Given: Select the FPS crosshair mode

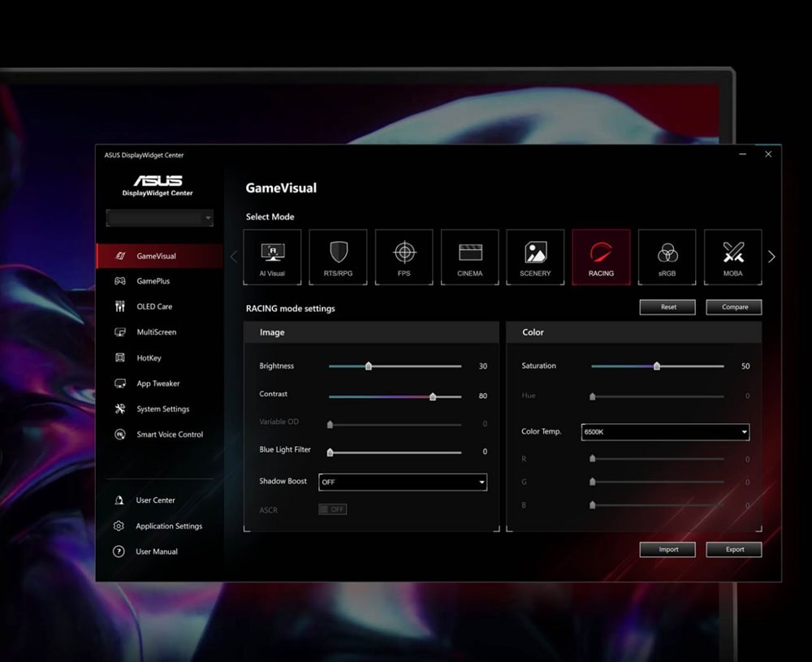Looking at the screenshot, I should point(404,257).
